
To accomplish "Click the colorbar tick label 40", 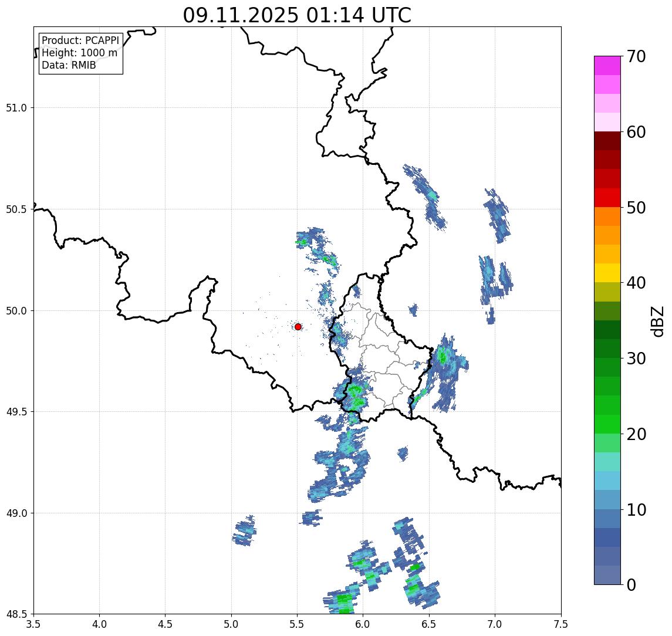I will (636, 283).
